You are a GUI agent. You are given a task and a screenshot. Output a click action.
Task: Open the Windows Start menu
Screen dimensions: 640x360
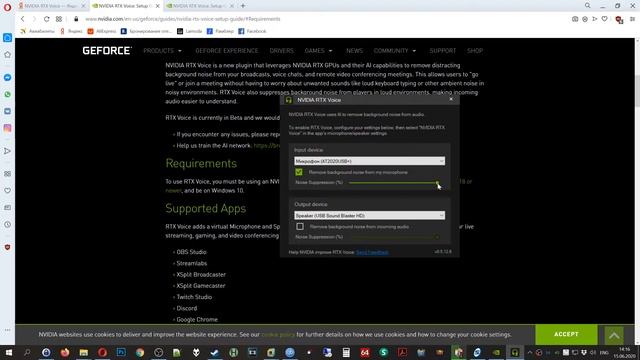[8, 352]
